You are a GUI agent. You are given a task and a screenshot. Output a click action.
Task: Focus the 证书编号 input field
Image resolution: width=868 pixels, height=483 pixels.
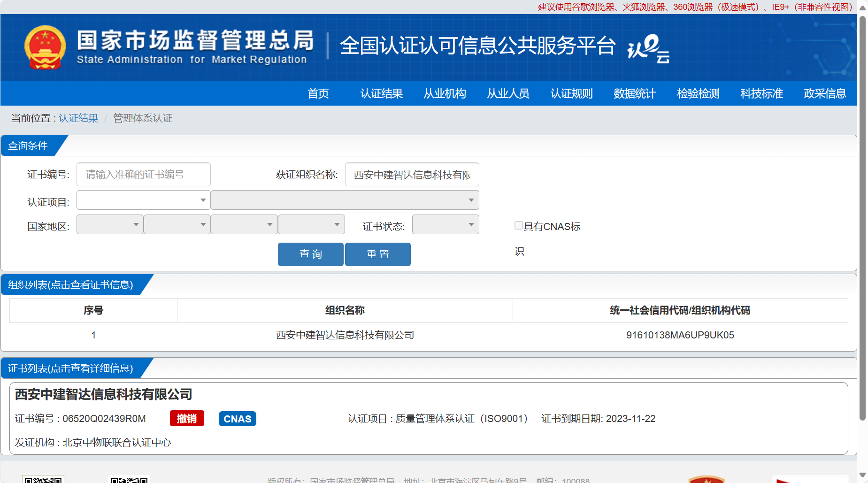pyautogui.click(x=144, y=175)
